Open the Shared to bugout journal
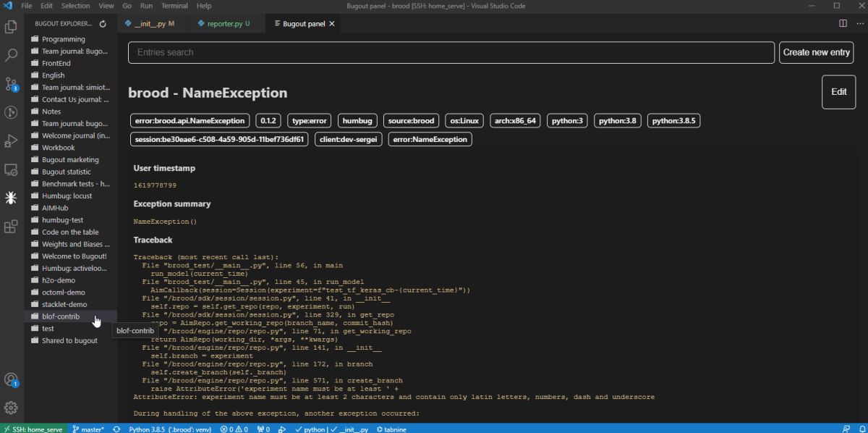Screen dimensions: 868x433 point(69,340)
